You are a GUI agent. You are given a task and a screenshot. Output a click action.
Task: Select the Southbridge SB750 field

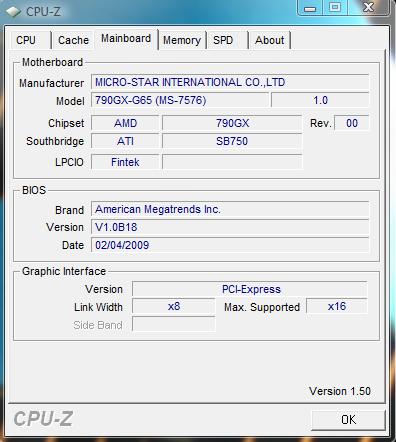pyautogui.click(x=232, y=141)
